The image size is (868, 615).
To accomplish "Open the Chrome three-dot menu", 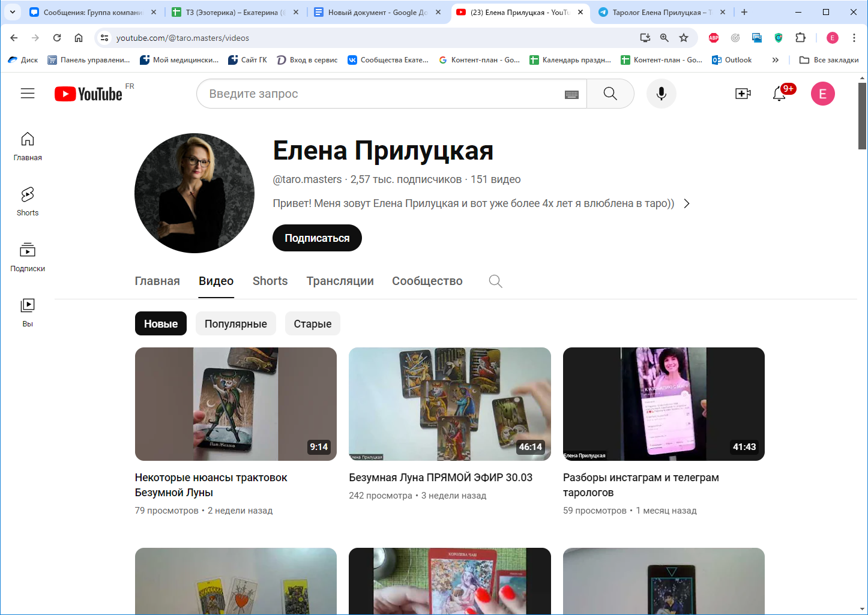I will (x=854, y=38).
